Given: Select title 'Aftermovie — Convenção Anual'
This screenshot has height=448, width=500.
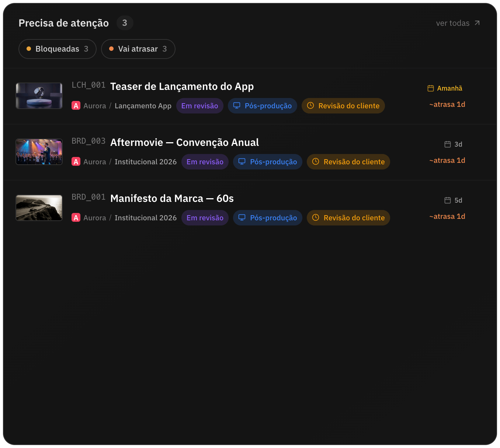Looking at the screenshot, I should pyautogui.click(x=184, y=143).
